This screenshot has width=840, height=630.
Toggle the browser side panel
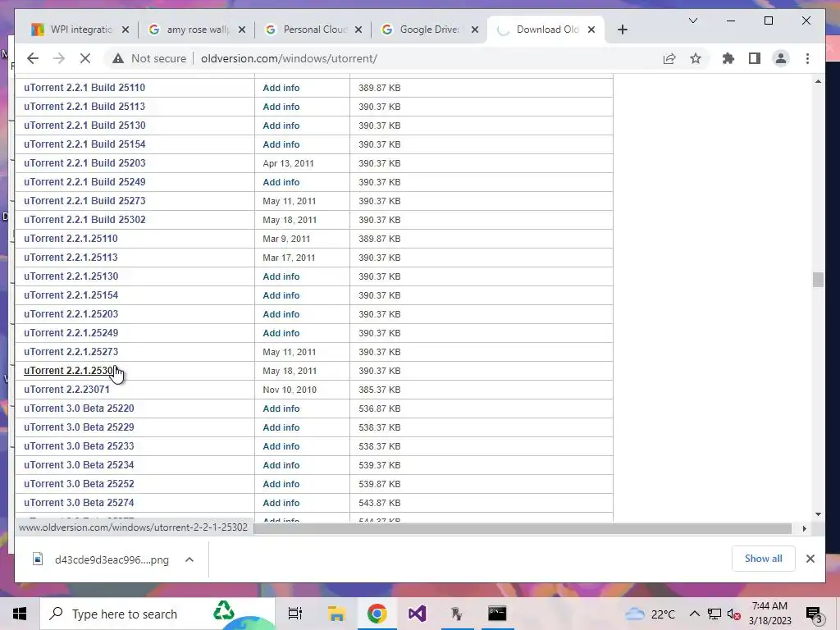click(755, 58)
